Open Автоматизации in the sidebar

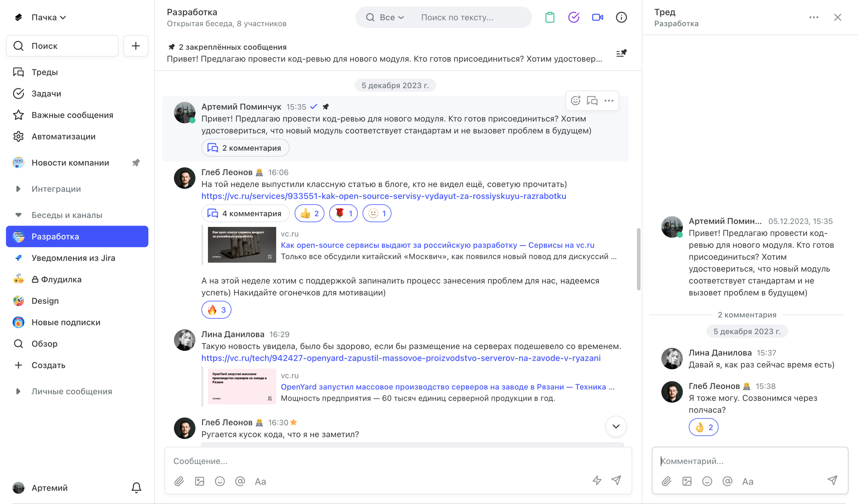(77, 136)
